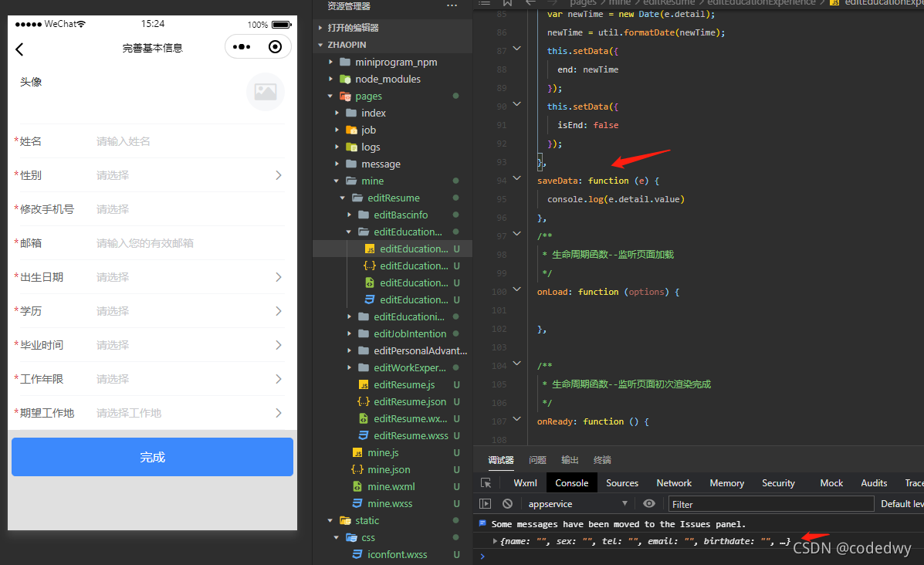The image size is (924, 565).
Task: Open iconfont.wxss file
Action: [392, 554]
